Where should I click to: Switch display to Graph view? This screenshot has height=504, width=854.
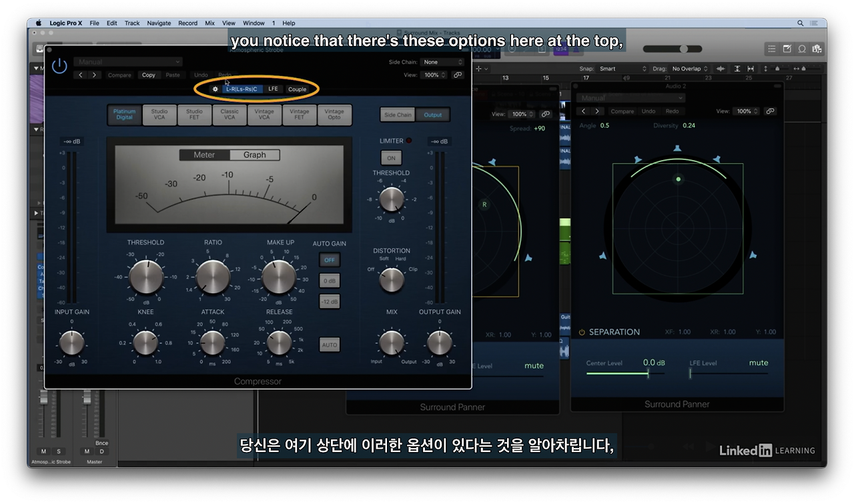click(x=254, y=155)
